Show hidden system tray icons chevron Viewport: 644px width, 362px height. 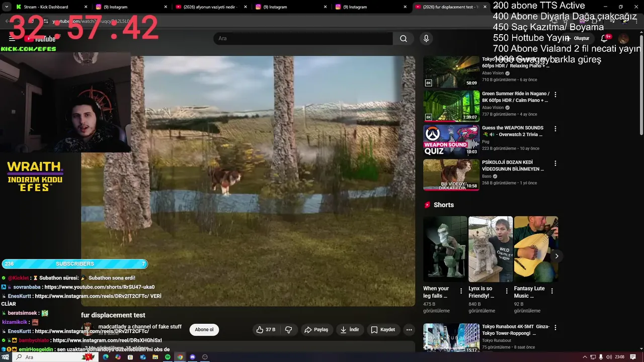click(x=585, y=357)
